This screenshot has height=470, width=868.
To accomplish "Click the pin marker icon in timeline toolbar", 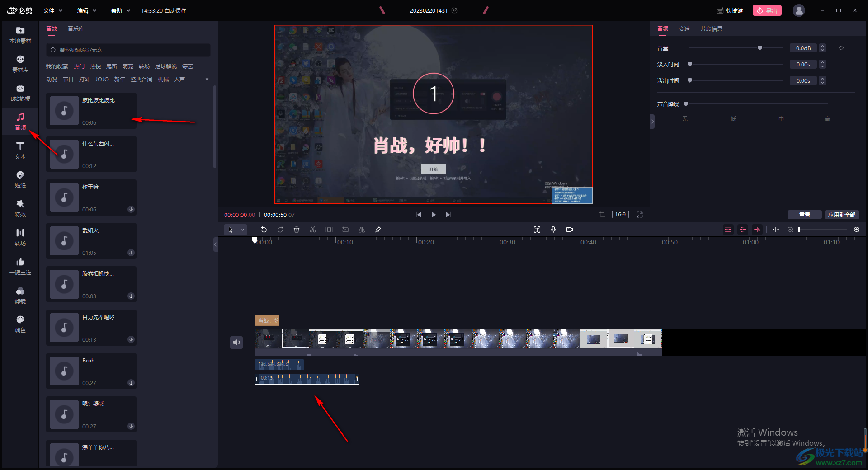I will coord(378,230).
